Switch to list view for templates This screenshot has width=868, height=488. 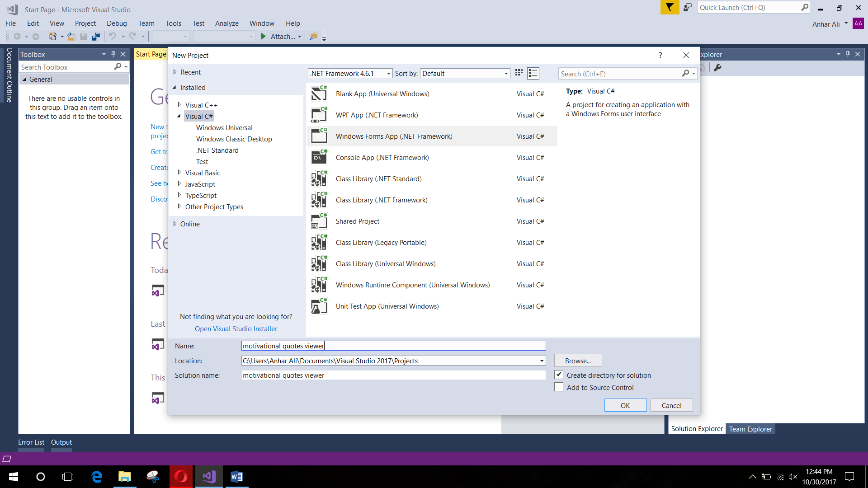(533, 73)
